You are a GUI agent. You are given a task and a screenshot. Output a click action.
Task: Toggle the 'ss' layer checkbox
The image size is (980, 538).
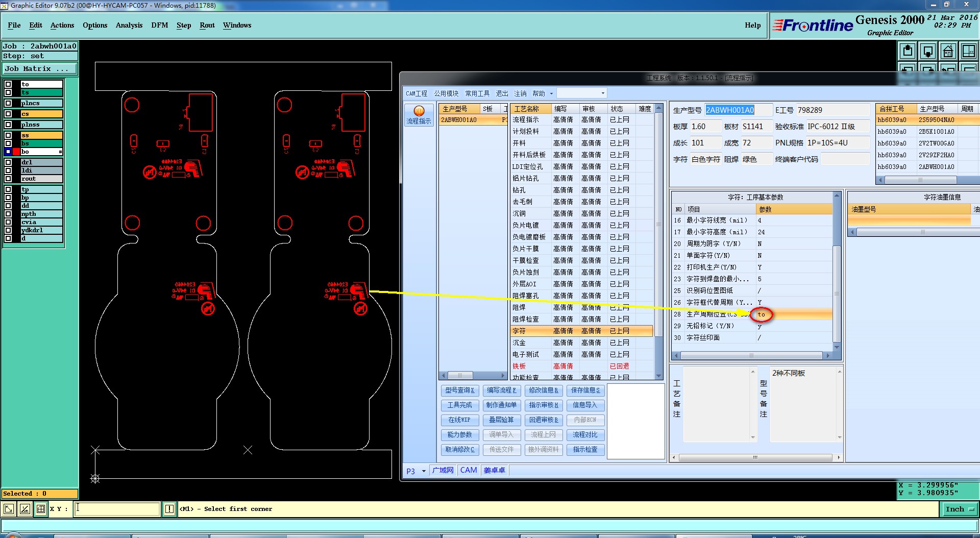click(x=8, y=135)
